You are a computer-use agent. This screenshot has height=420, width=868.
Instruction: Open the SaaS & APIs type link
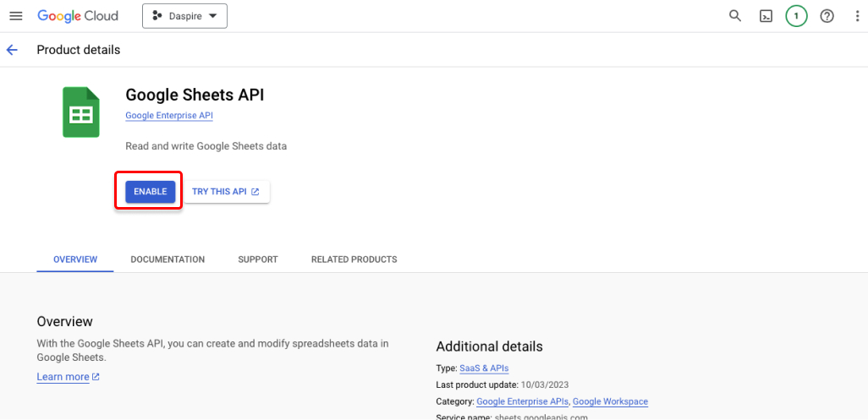click(x=484, y=368)
